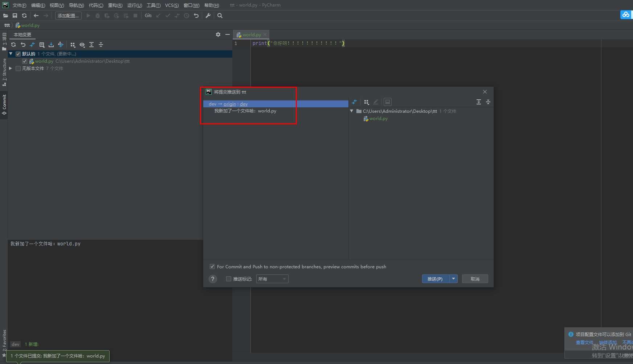This screenshot has height=364, width=633.
Task: Toggle preview panel icon in push dialog
Action: click(388, 102)
